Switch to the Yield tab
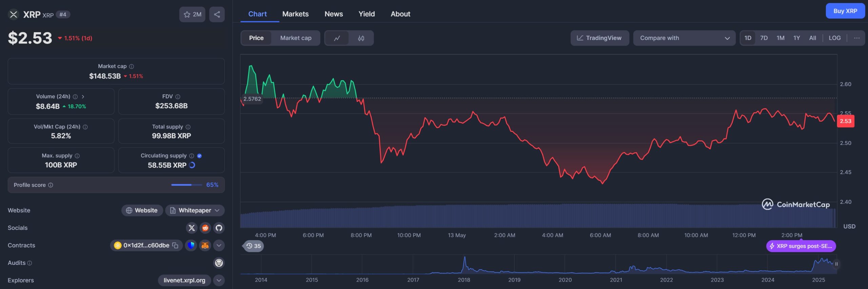The width and height of the screenshot is (868, 289). click(367, 14)
